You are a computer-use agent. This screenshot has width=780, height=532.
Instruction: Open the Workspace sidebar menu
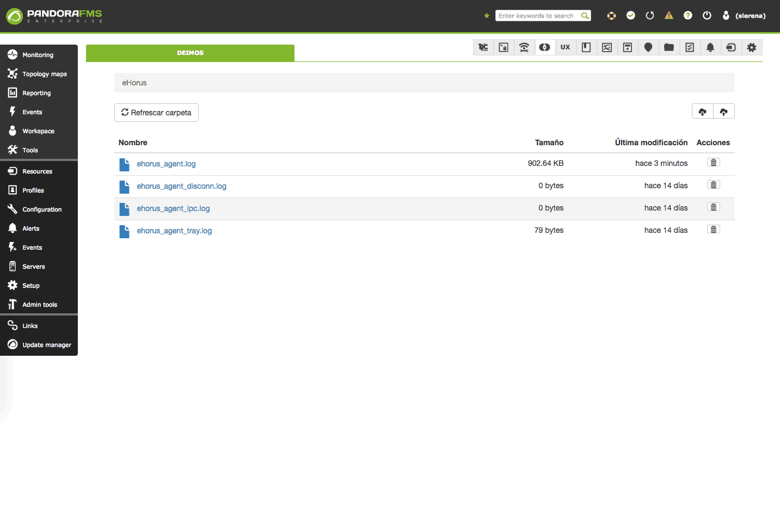click(39, 131)
